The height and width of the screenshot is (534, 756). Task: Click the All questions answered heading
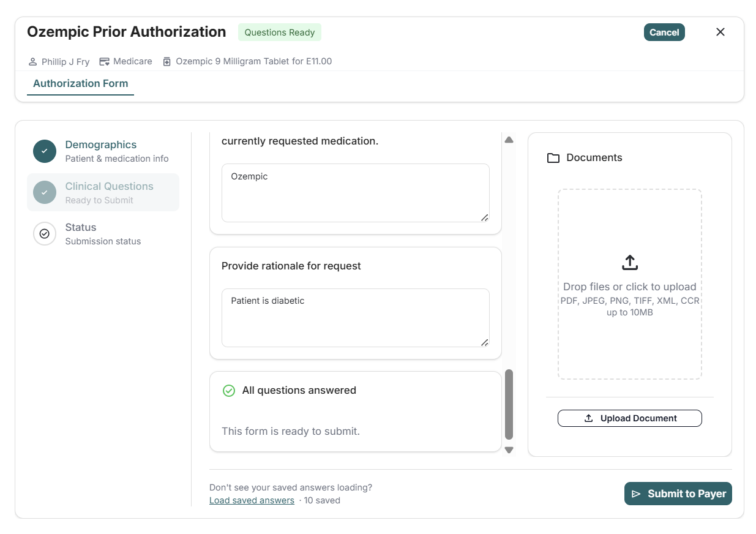[299, 391]
